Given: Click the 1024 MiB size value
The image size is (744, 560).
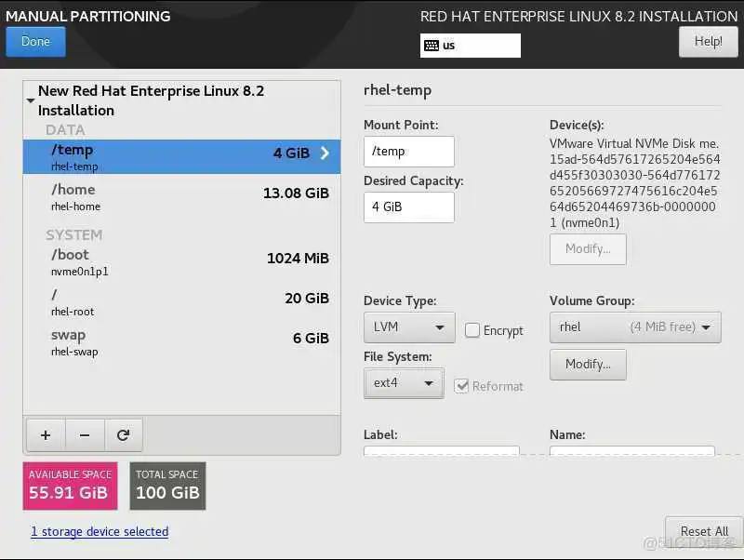Looking at the screenshot, I should point(298,259).
